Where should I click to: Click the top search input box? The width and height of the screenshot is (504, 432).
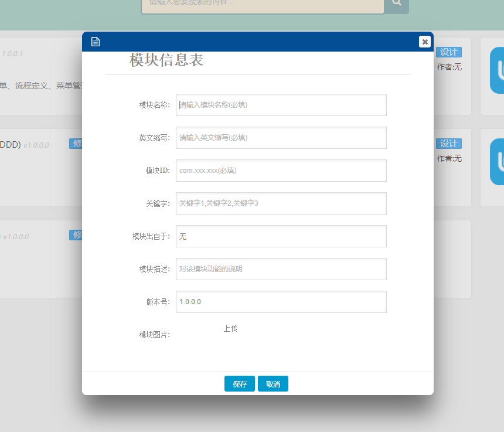262,4
